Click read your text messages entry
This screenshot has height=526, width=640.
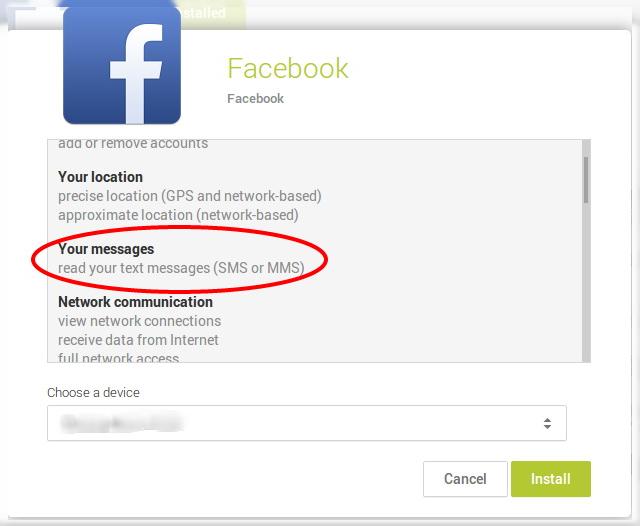181,268
